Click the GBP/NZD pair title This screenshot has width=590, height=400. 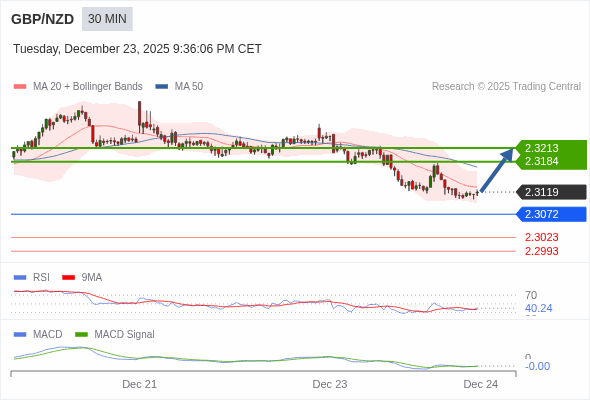[43, 19]
